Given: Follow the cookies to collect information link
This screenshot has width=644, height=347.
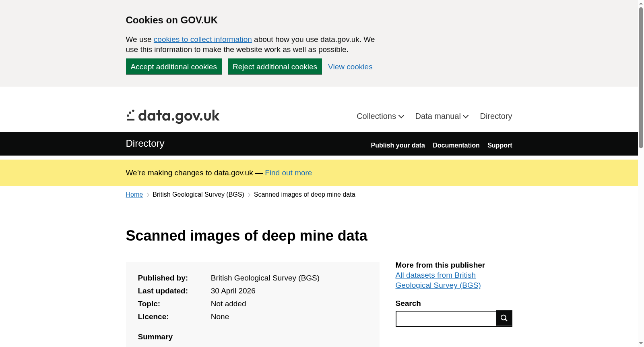Looking at the screenshot, I should pyautogui.click(x=203, y=39).
